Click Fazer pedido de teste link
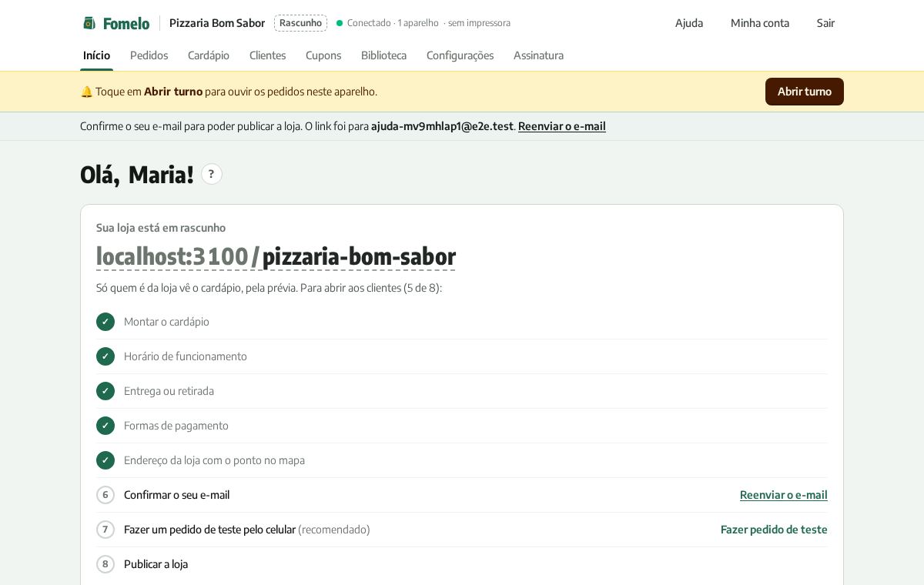 [774, 530]
